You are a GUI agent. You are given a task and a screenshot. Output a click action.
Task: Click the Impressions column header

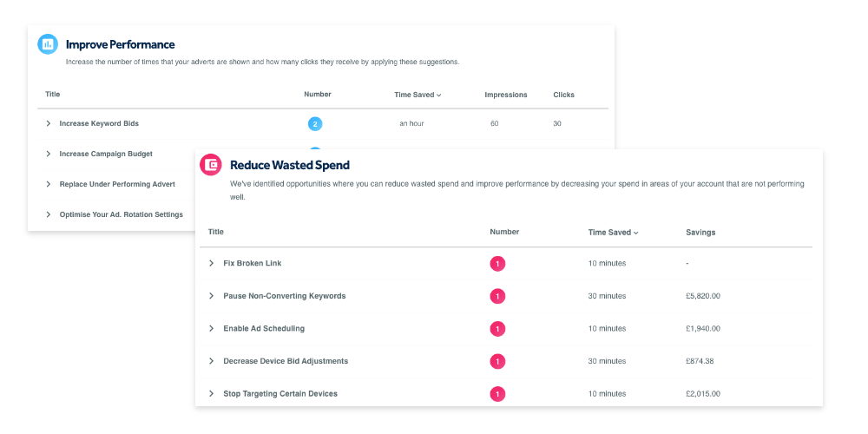point(506,95)
